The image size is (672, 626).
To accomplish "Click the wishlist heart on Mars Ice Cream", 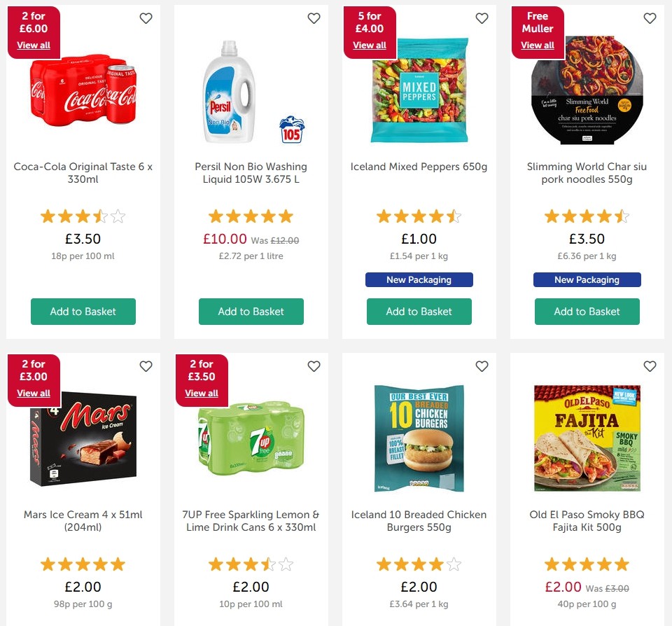I will click(146, 366).
